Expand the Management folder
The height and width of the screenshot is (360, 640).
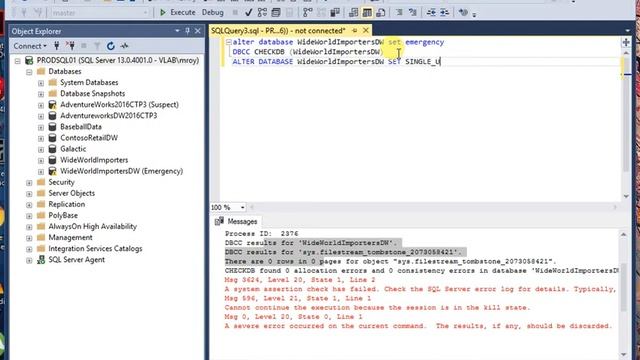point(29,238)
